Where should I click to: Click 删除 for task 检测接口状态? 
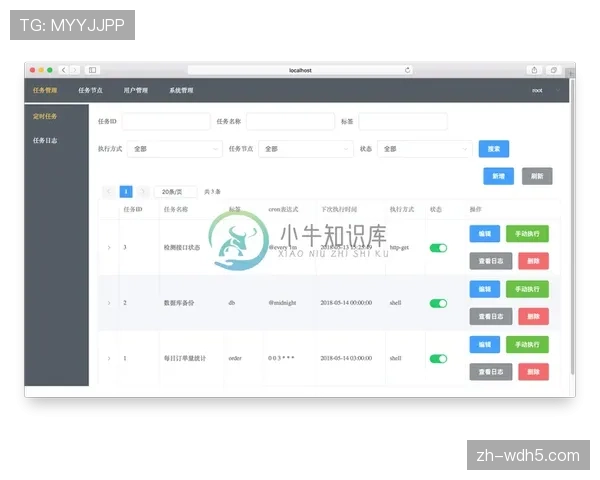(533, 261)
